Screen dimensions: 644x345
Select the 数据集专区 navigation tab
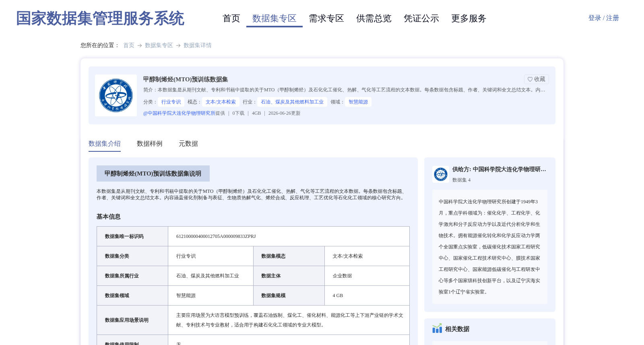tap(275, 19)
